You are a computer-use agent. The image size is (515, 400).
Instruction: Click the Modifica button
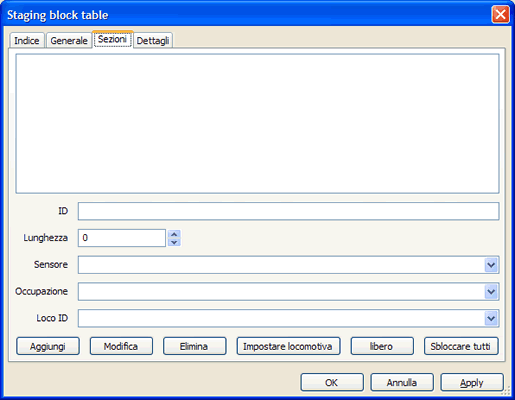(121, 346)
